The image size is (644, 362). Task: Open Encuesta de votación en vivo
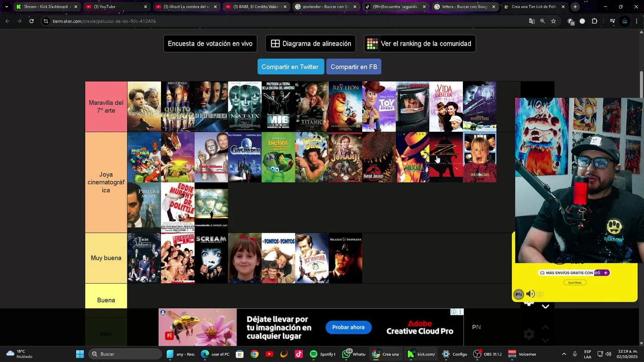[210, 44]
